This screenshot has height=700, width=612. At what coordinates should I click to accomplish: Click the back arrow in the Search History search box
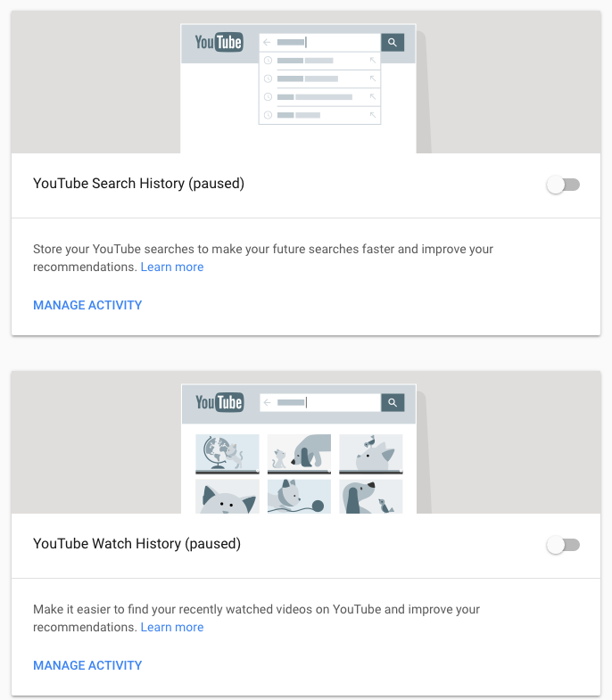point(267,42)
